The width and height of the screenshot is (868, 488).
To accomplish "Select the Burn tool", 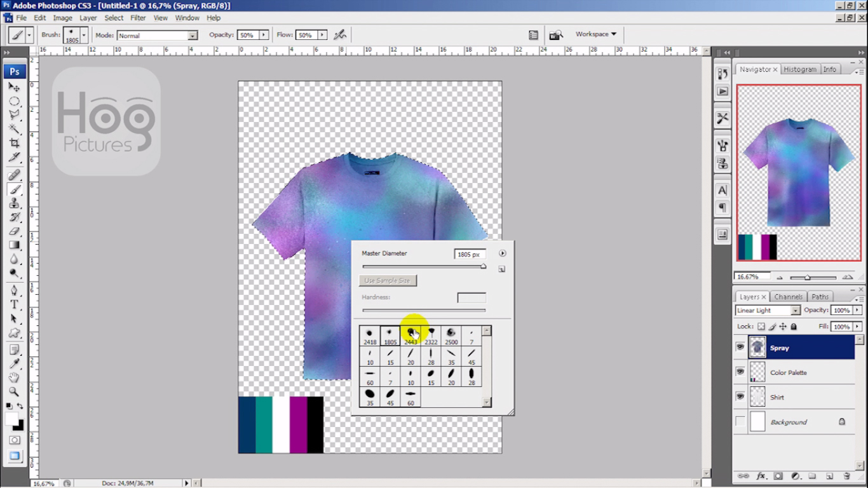I will 14,273.
